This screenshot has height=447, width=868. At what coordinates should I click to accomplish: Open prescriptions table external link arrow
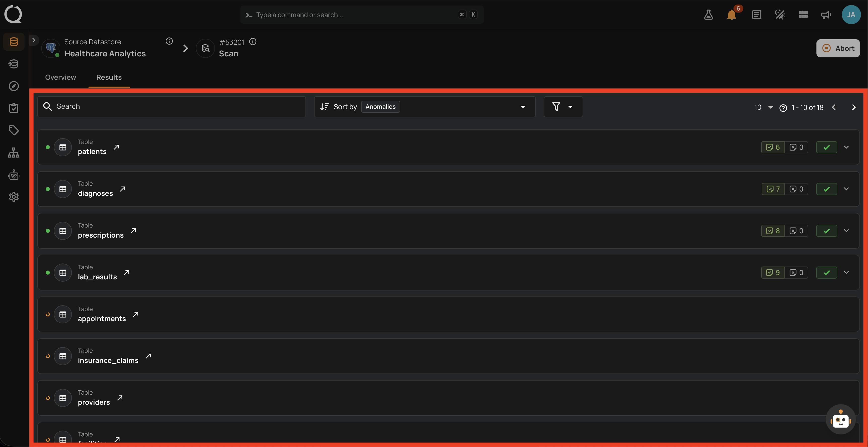(134, 231)
